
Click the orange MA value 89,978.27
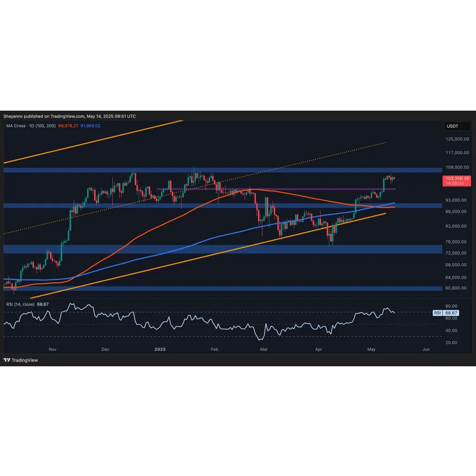[x=68, y=126]
